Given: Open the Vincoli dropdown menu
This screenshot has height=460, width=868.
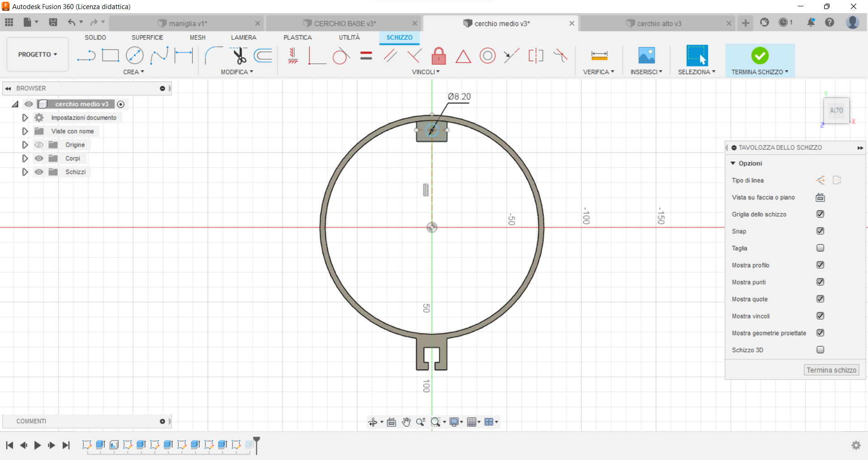Looking at the screenshot, I should click(x=425, y=71).
